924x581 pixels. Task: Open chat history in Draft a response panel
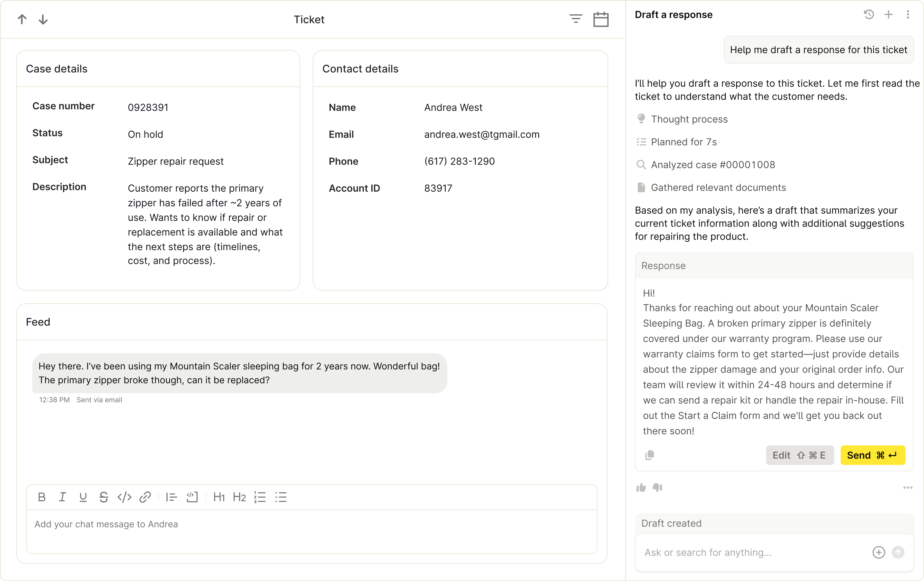tap(869, 15)
